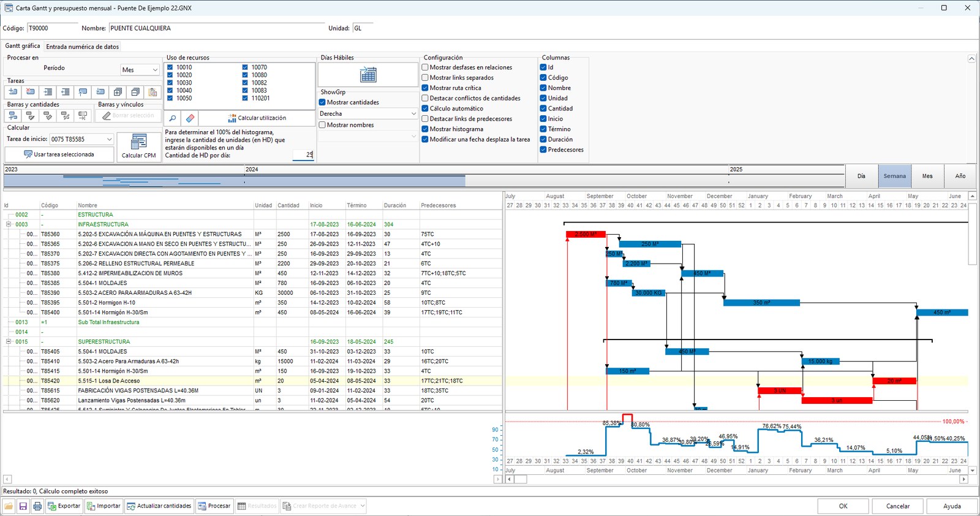980x516 pixels.
Task: Switch timeline scale to Año
Action: [960, 176]
